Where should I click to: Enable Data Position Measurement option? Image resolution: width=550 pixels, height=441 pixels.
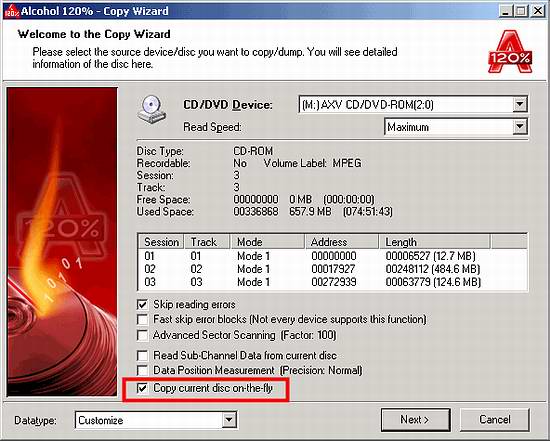[x=142, y=370]
